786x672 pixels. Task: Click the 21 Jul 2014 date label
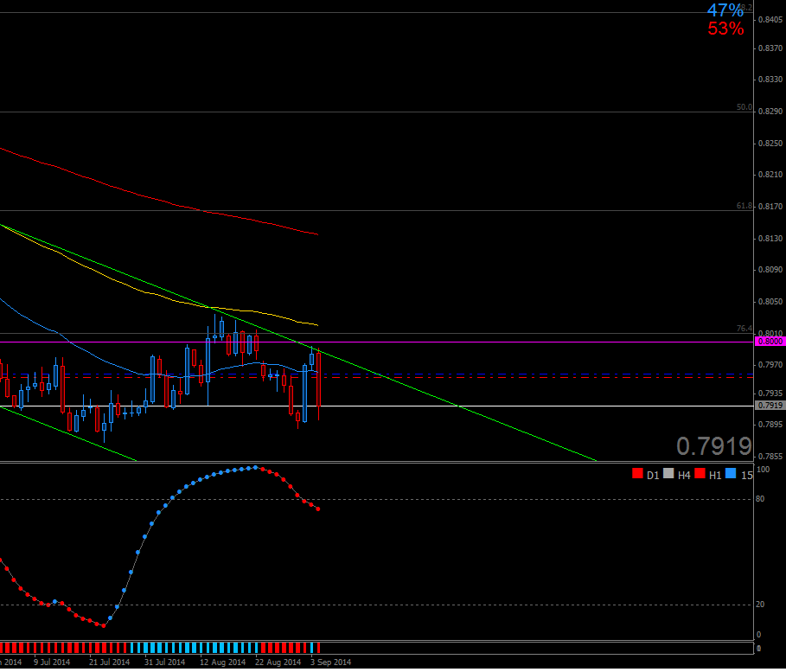[x=109, y=662]
